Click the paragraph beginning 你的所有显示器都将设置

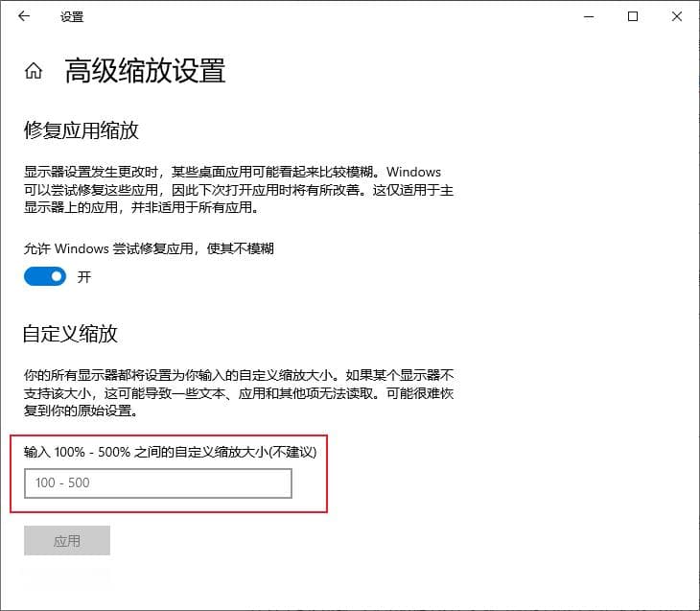click(x=239, y=392)
